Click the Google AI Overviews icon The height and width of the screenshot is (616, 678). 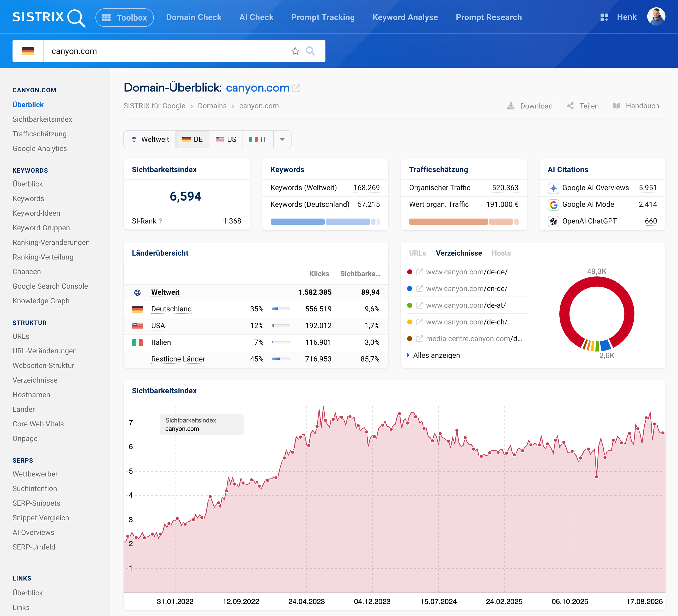(x=554, y=188)
